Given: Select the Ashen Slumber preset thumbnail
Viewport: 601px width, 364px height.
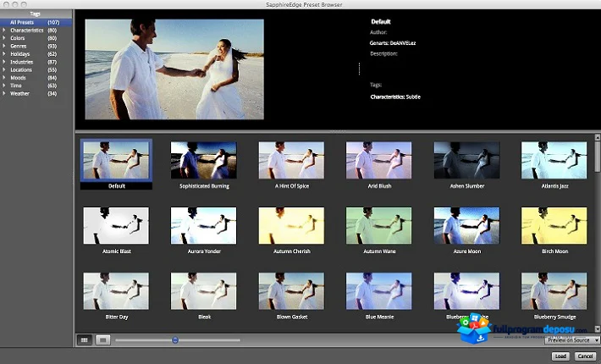Looking at the screenshot, I should tap(466, 160).
